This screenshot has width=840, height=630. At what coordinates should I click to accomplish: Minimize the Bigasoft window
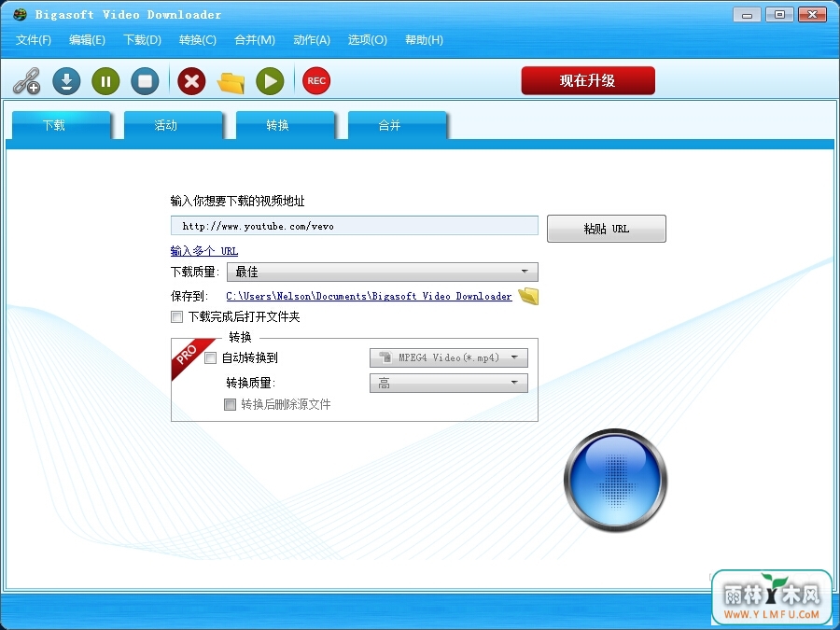click(x=747, y=14)
